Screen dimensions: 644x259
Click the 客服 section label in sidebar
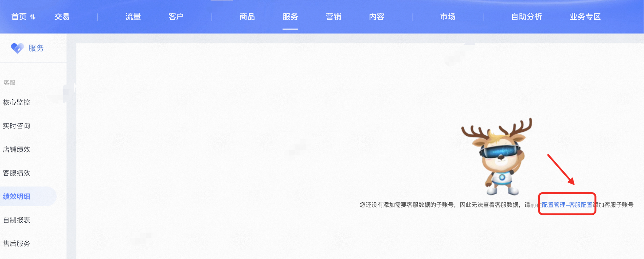[x=10, y=83]
